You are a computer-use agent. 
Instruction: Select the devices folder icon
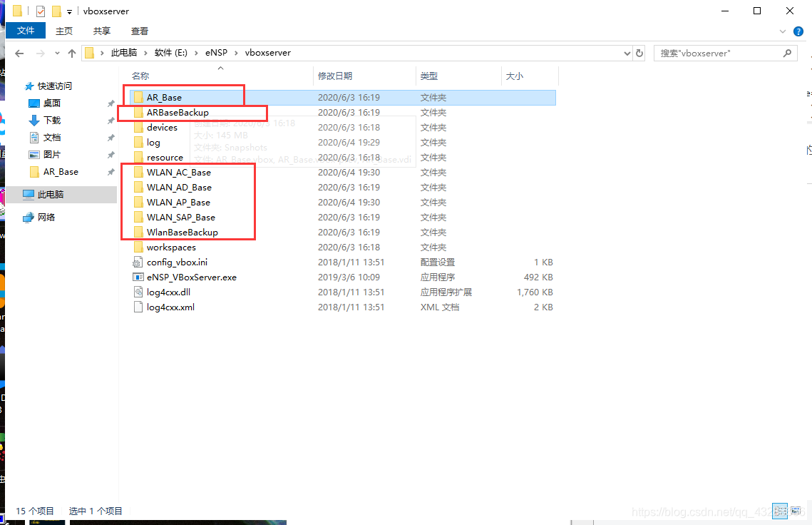tap(138, 128)
